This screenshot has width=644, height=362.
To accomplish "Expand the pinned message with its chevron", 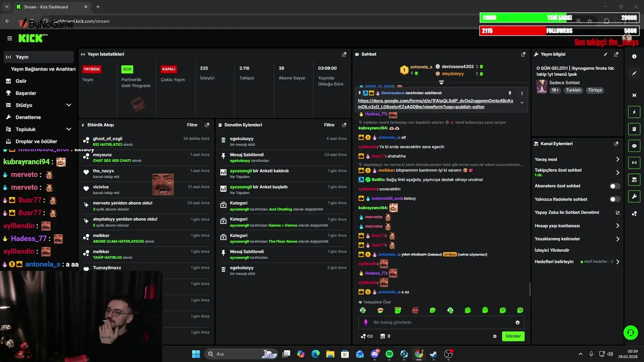I will tap(522, 103).
